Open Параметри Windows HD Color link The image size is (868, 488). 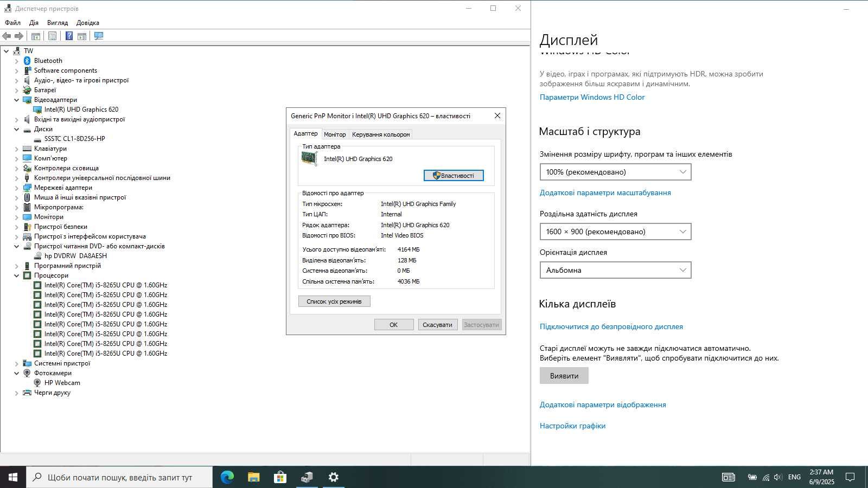(x=592, y=97)
